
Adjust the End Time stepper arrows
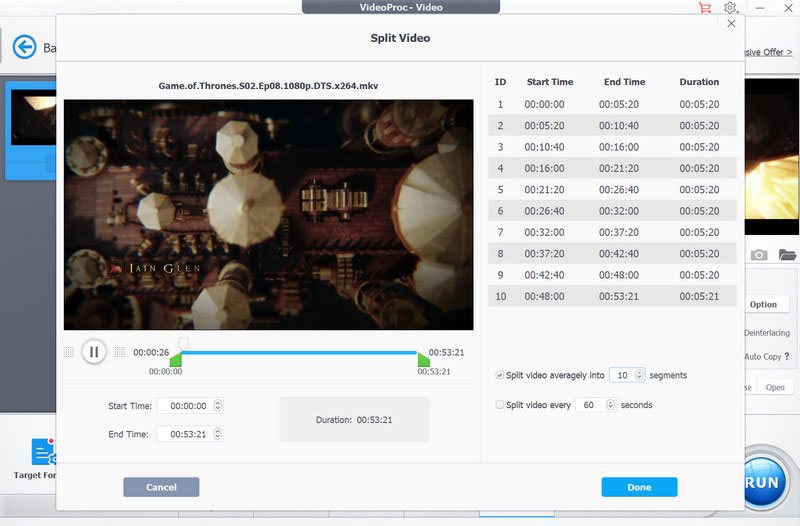pyautogui.click(x=218, y=434)
